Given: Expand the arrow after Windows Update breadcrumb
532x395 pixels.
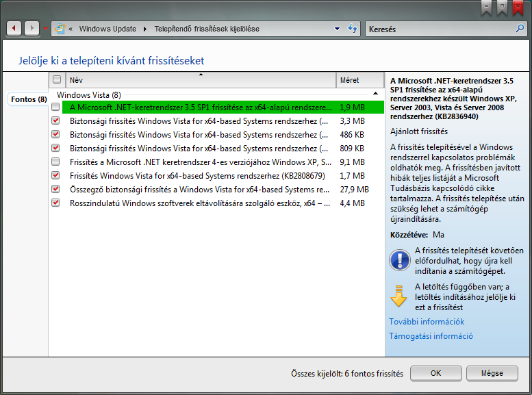Looking at the screenshot, I should 145,29.
